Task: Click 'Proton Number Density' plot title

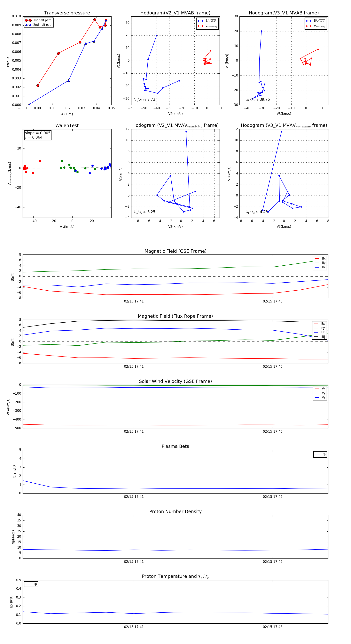Action: click(175, 511)
